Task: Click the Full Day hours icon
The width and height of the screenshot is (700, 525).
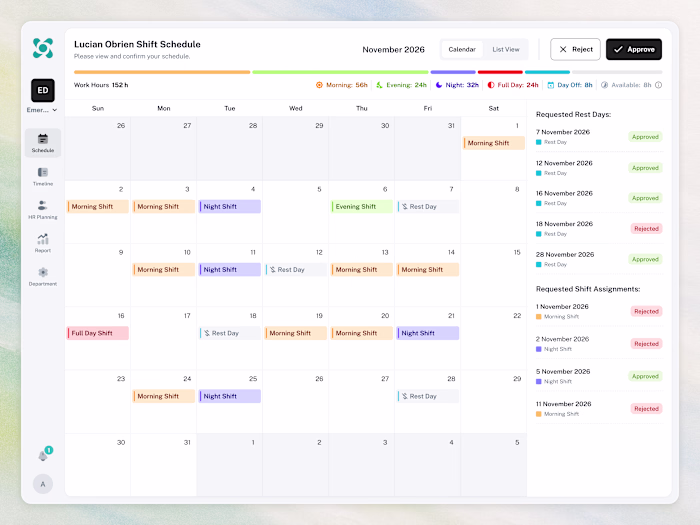Action: click(491, 85)
